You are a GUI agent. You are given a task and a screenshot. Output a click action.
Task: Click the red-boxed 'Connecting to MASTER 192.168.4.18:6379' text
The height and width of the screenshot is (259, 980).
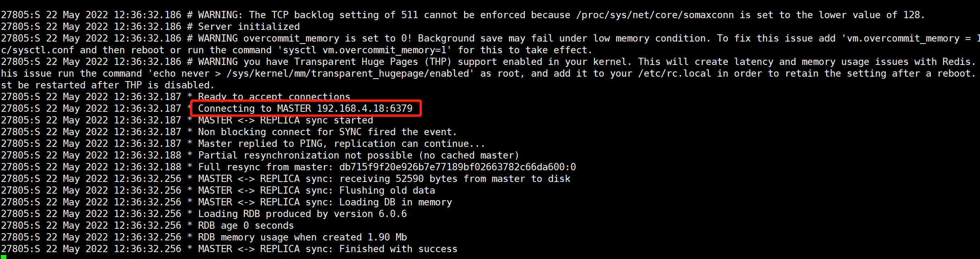click(305, 109)
